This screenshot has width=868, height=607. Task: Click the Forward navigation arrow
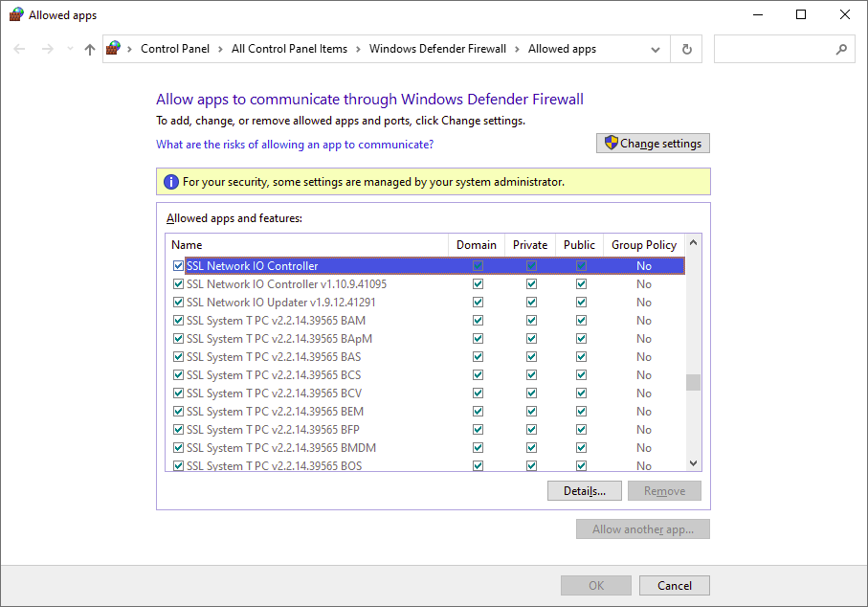coord(48,49)
